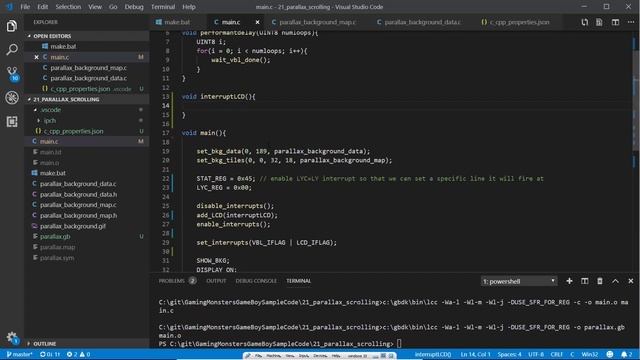Image resolution: width=640 pixels, height=360 pixels.
Task: Open the Help menu
Action: point(189,7)
